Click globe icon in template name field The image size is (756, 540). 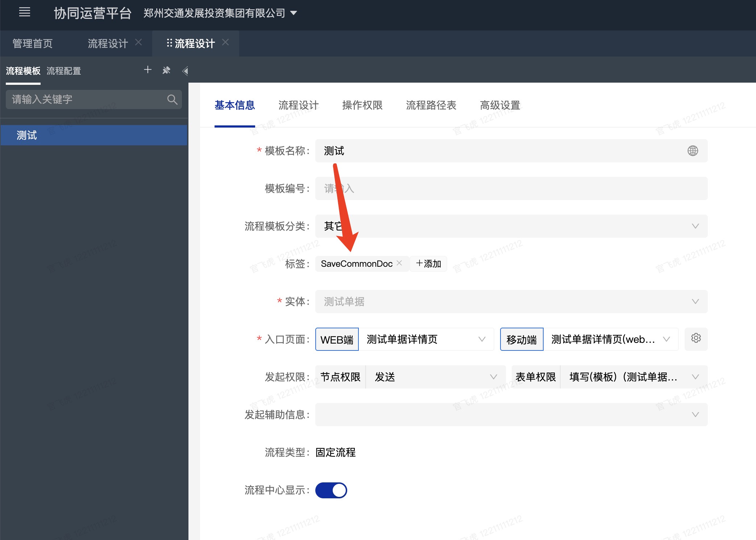(x=693, y=151)
